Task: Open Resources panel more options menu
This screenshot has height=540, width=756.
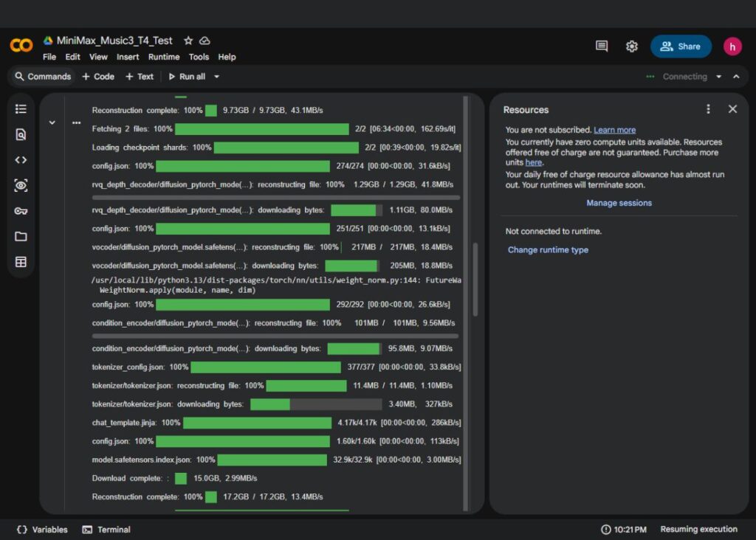Action: 708,109
